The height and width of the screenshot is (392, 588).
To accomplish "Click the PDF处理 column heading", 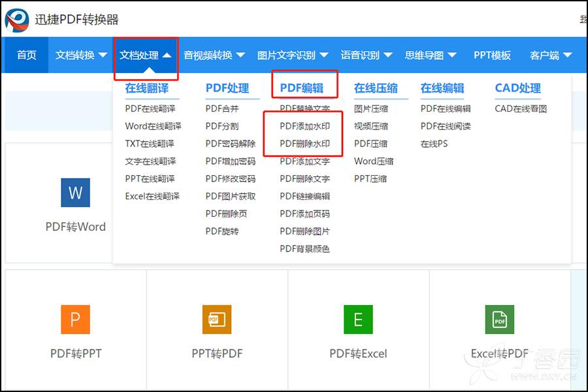I will (227, 88).
